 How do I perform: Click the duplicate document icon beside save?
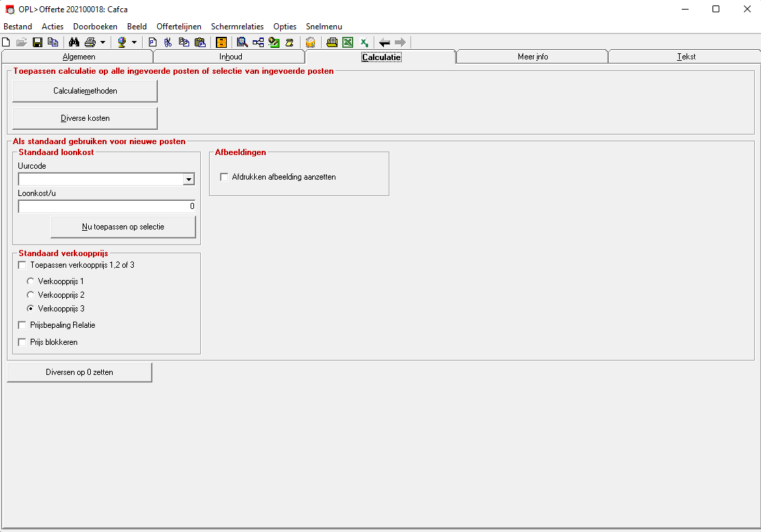[53, 42]
